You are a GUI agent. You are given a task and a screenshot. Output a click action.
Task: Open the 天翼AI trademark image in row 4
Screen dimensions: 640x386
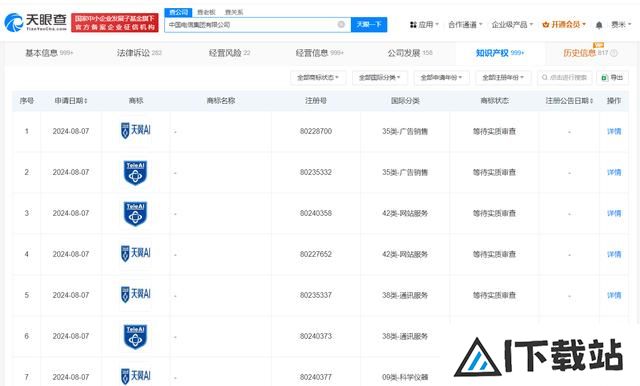click(x=136, y=253)
